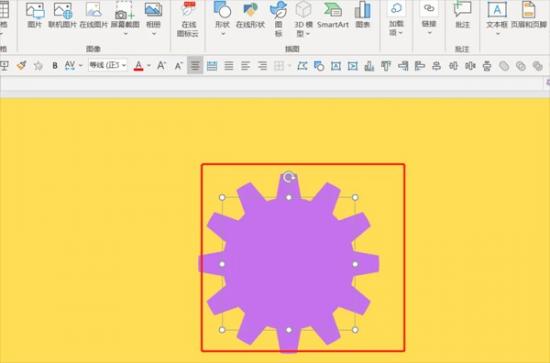Toggle right text alignment

tap(262, 66)
